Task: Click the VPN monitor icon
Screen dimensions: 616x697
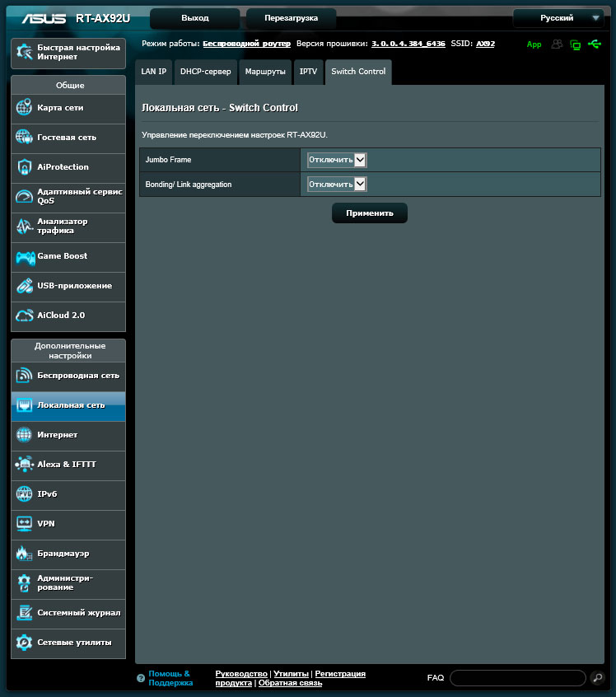Action: coord(24,523)
